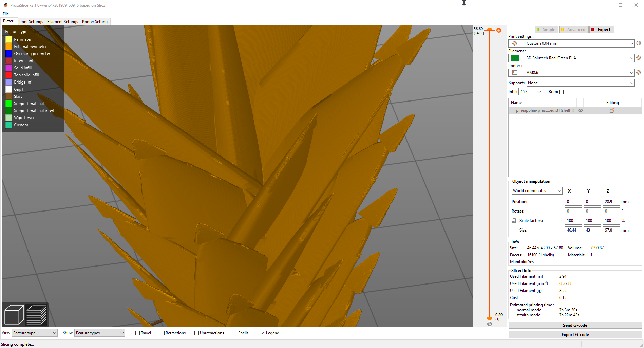
Task: Click the Position Z input field
Action: (x=611, y=202)
